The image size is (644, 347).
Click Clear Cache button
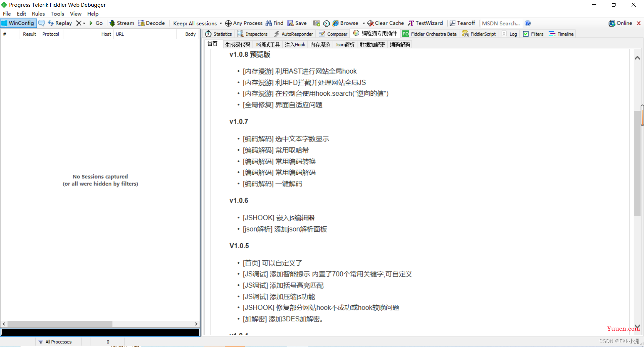coord(386,23)
